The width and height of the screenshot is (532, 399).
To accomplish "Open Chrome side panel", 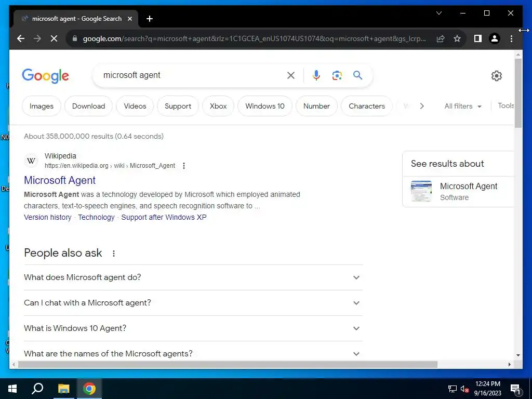I will click(478, 38).
